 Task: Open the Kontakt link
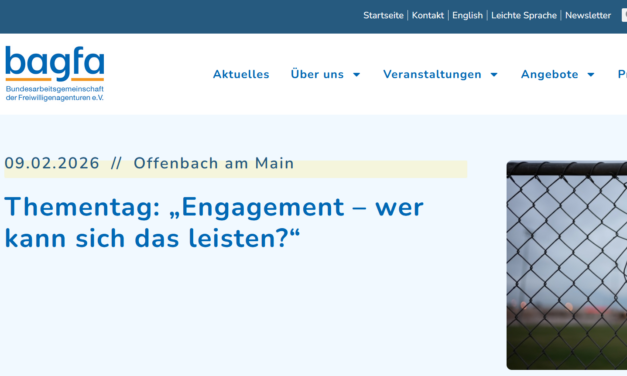427,16
